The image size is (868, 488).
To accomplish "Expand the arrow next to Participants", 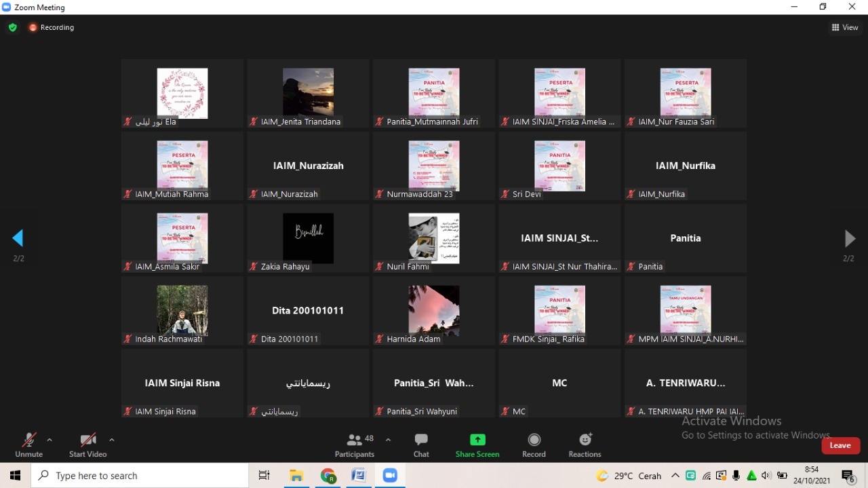I will [388, 440].
